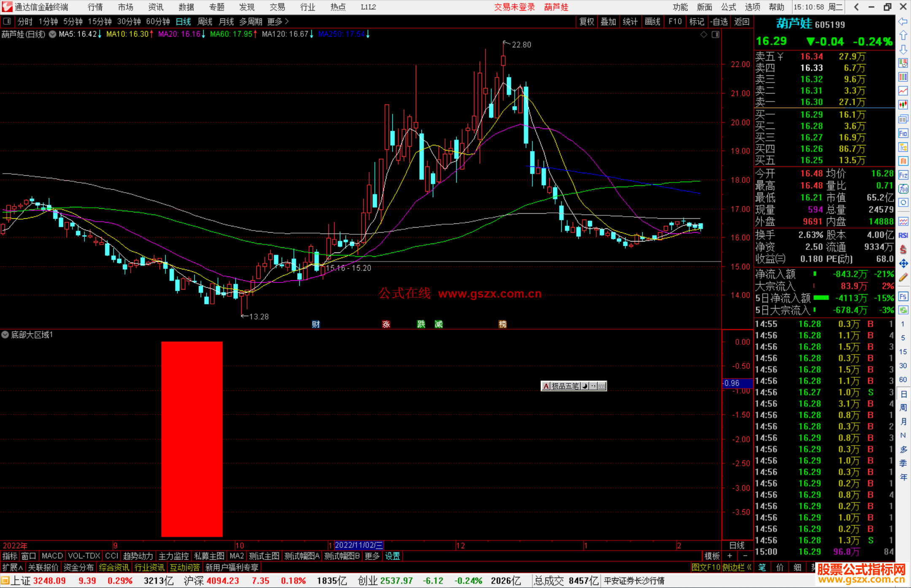Open the f(x) formula icon

pyautogui.click(x=903, y=189)
